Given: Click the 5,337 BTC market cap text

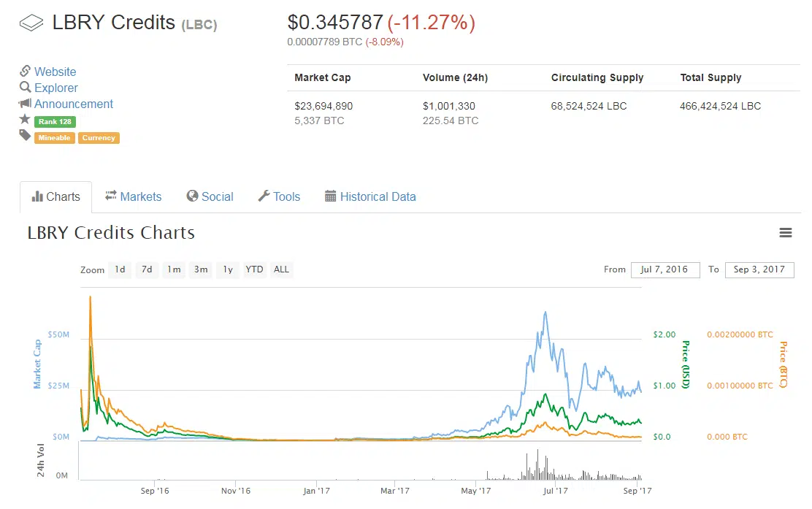Looking at the screenshot, I should click(320, 120).
